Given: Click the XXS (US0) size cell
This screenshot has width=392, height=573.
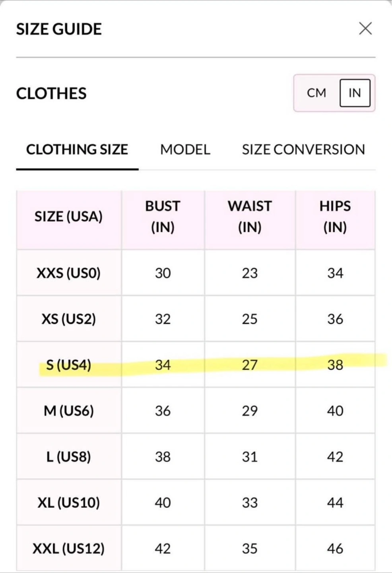Looking at the screenshot, I should point(69,273).
